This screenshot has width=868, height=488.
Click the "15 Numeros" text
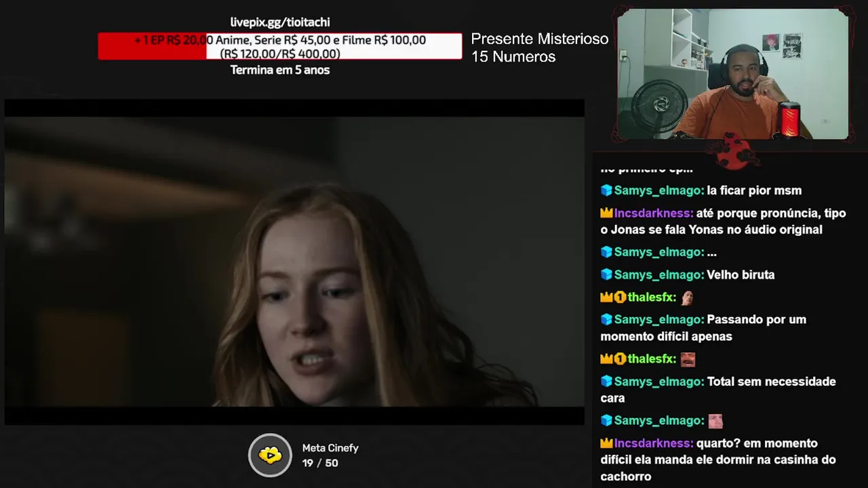[x=513, y=57]
